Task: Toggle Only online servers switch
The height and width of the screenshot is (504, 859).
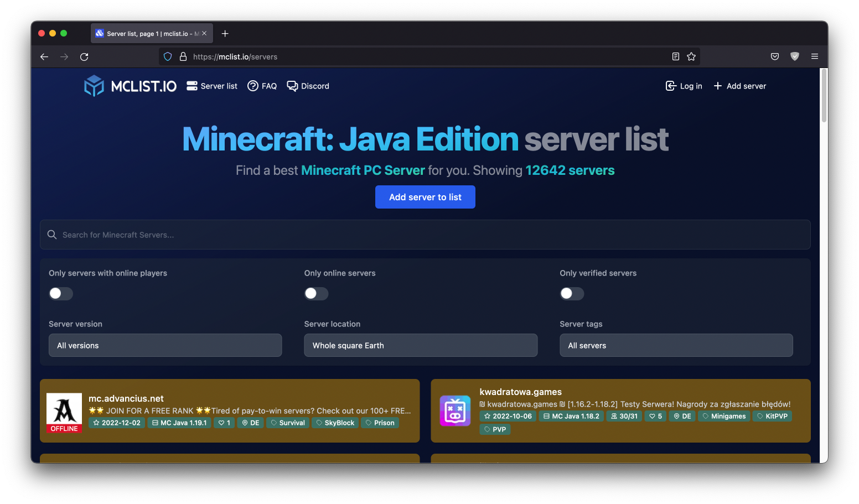Action: coord(316,293)
